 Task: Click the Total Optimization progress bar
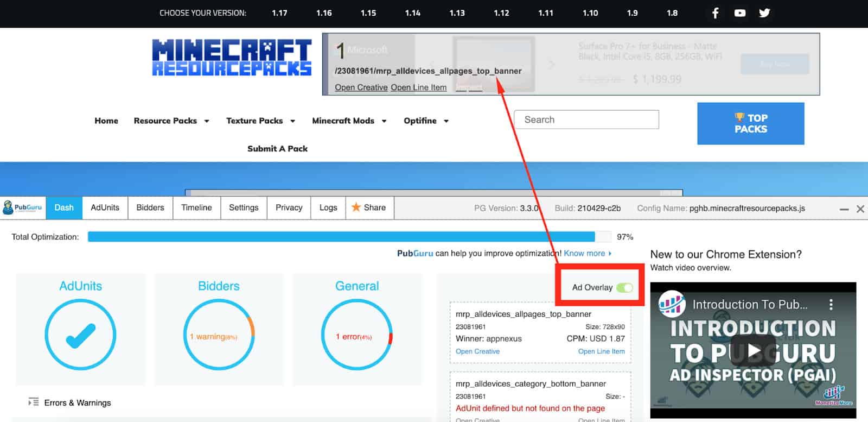(x=349, y=237)
